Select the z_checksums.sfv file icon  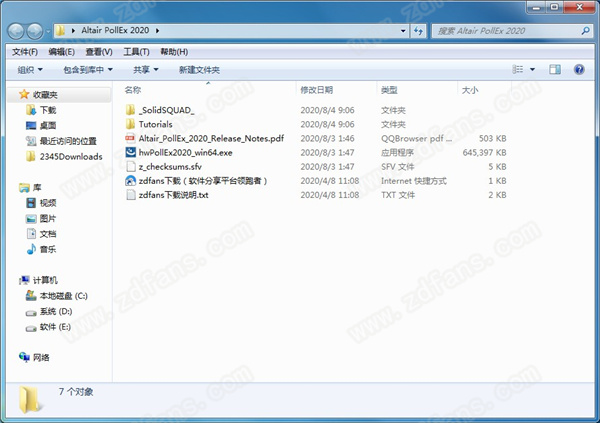pyautogui.click(x=130, y=167)
